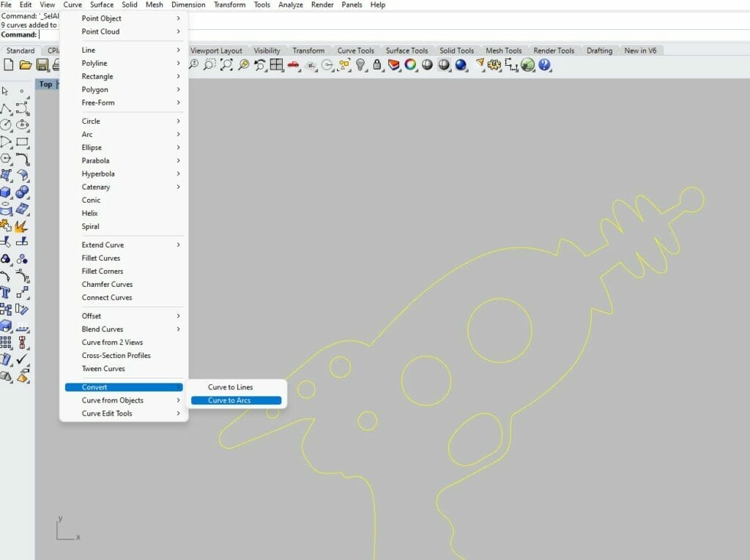Select the Zoom Window icon
750x560 pixels.
(209, 64)
